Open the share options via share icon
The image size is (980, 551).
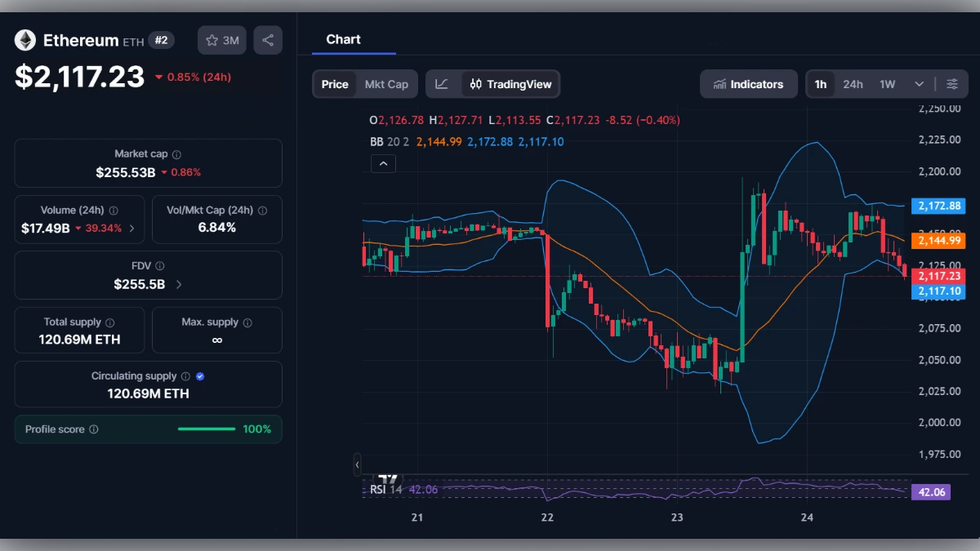click(x=268, y=39)
